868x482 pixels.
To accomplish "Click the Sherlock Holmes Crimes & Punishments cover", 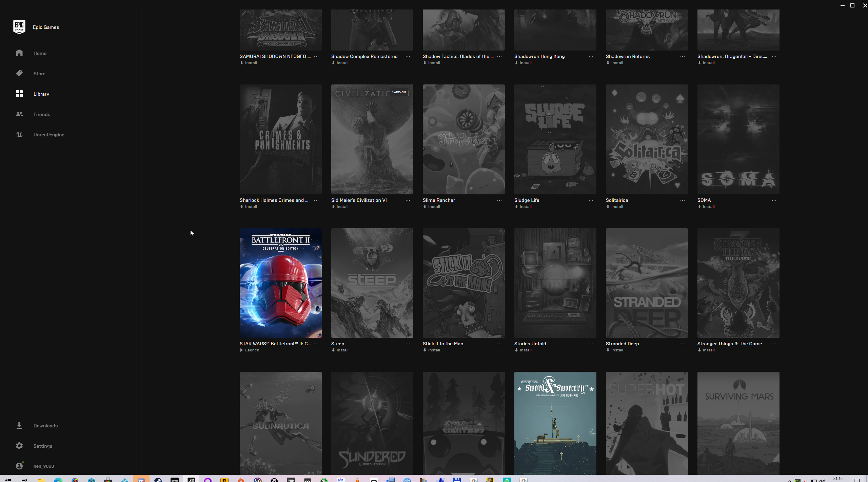I will pos(281,139).
